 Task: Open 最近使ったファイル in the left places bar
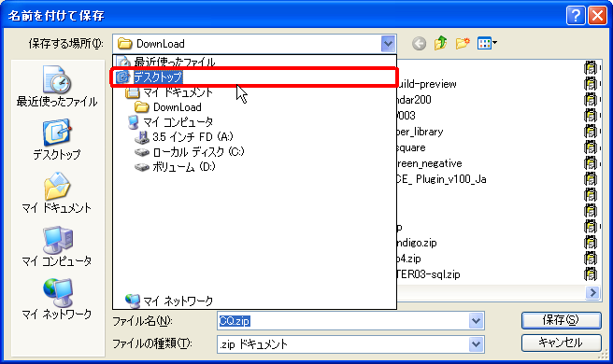[57, 87]
